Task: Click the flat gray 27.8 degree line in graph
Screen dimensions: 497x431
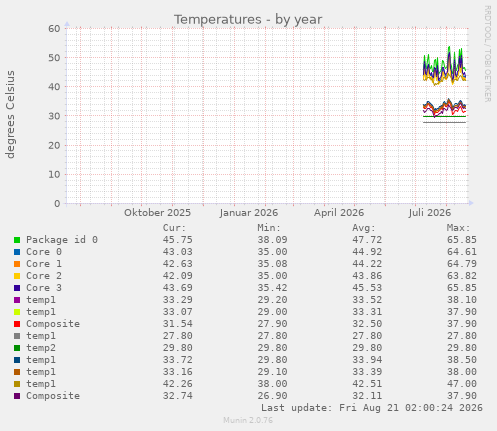Action: [444, 122]
